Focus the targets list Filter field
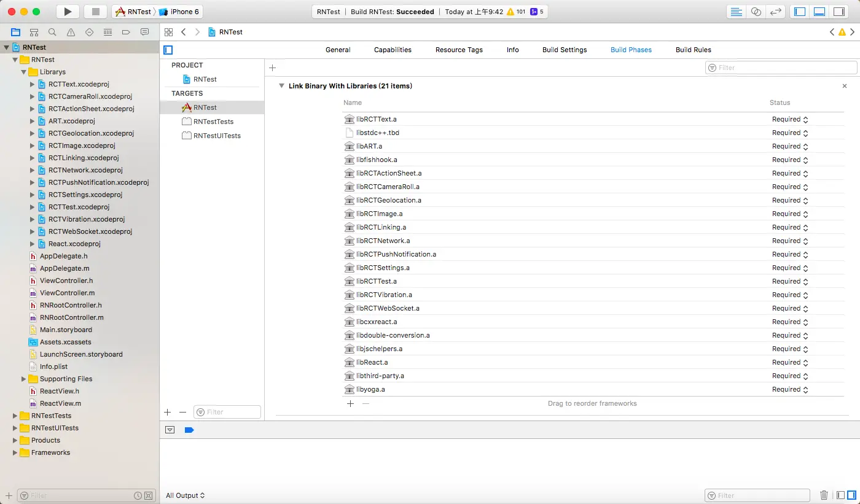 (x=227, y=412)
